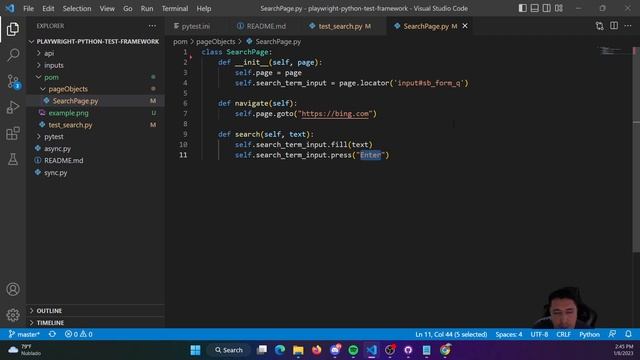This screenshot has height=360, width=640.
Task: Change CRLF end of line sequence
Action: click(x=563, y=334)
